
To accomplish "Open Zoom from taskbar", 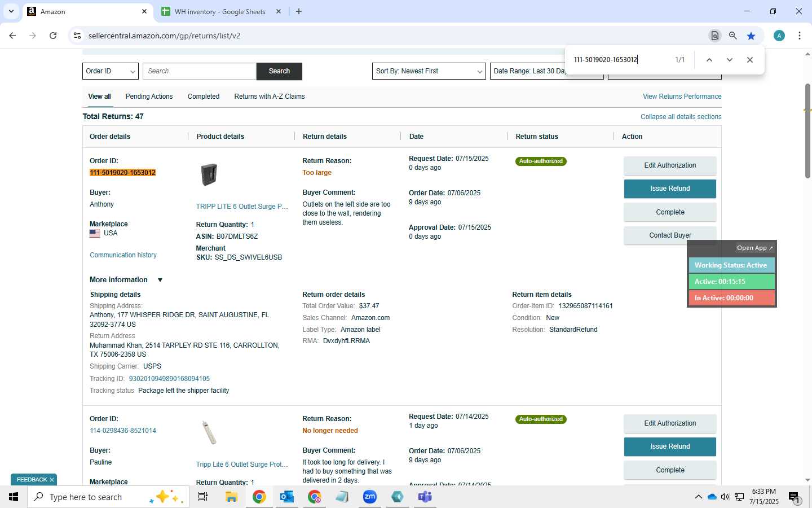I will (x=369, y=497).
